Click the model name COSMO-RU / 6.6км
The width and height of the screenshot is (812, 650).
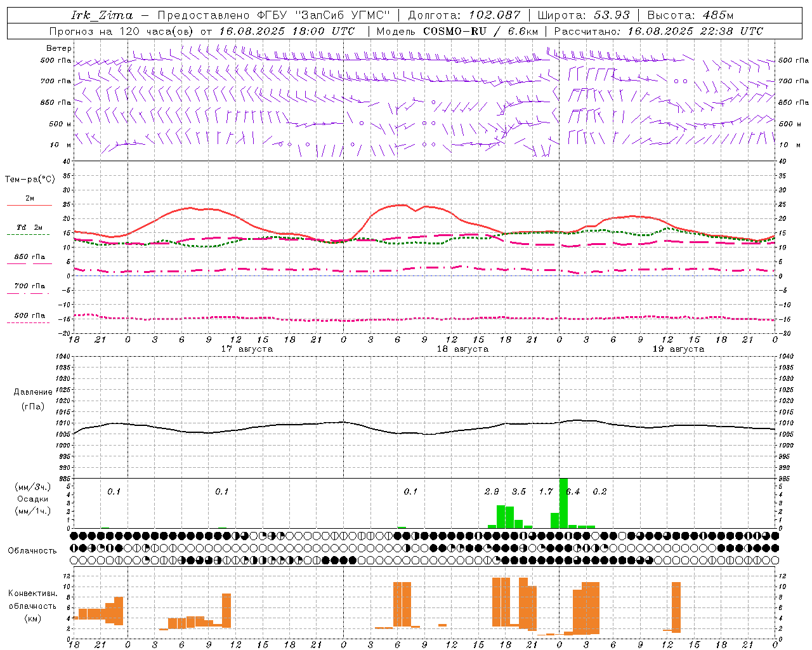tap(480, 31)
